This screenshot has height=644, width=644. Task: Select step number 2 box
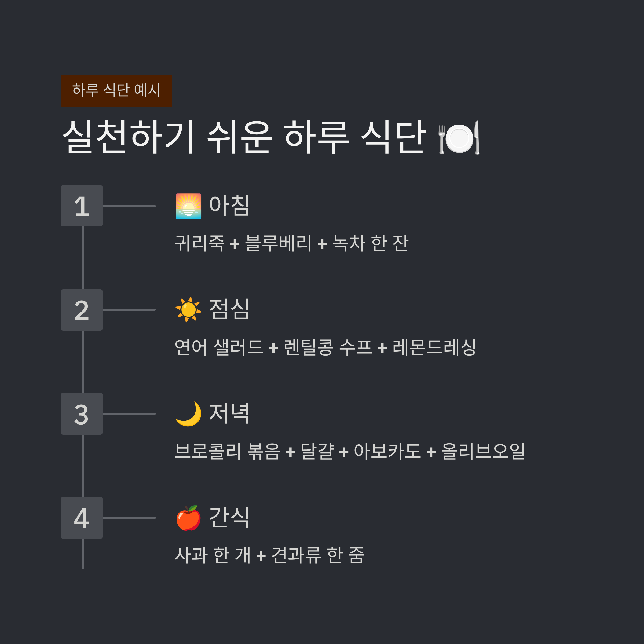coord(82,310)
